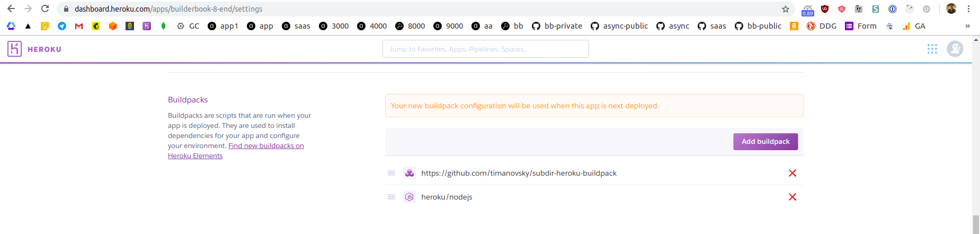Screen dimensions: 980x234
Task: Focus the Jump to Favorites search field
Action: 486,49
